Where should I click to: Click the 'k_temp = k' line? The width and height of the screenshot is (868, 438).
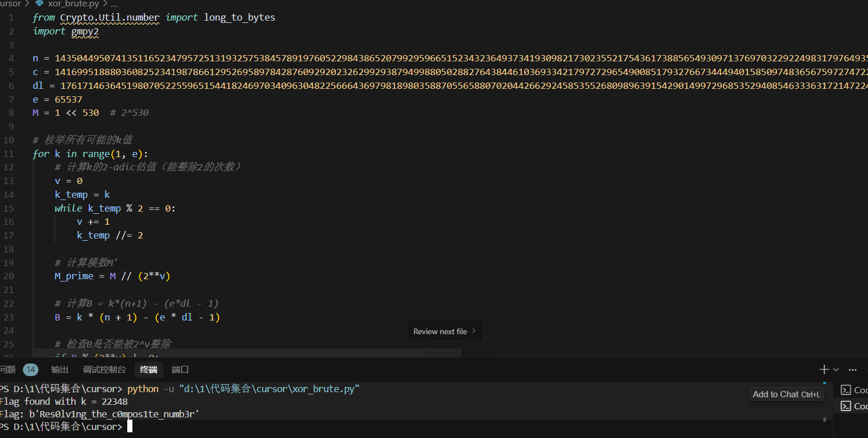tap(83, 194)
